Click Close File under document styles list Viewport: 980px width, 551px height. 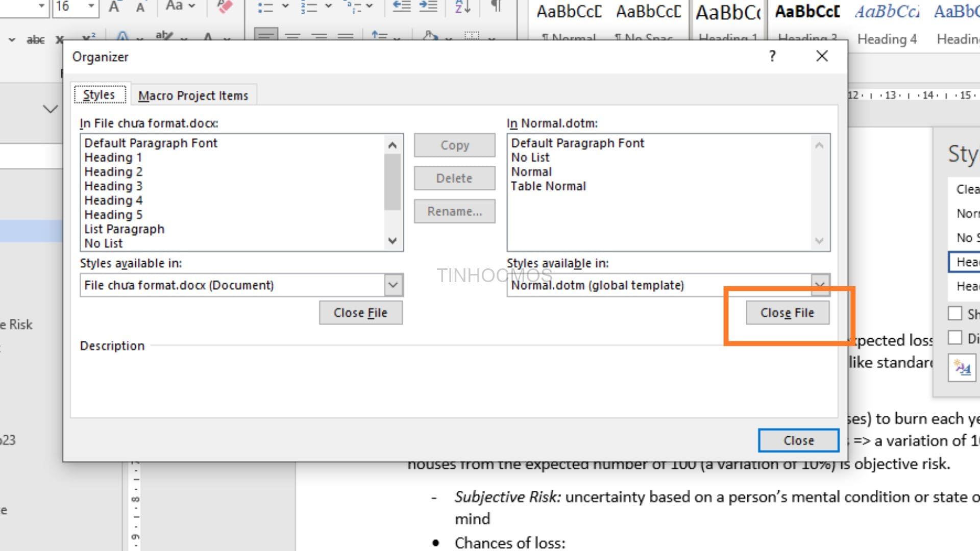pos(361,313)
